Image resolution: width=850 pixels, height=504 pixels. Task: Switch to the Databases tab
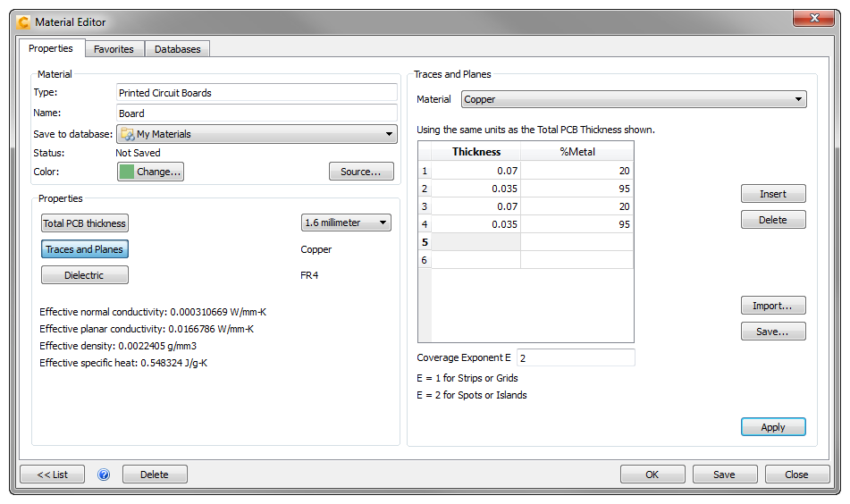(178, 49)
